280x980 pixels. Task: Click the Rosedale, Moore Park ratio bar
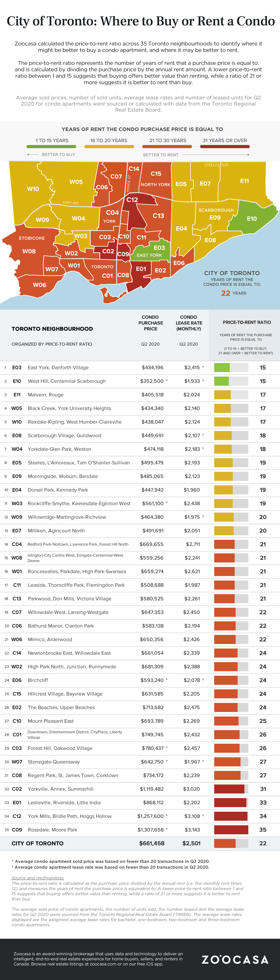click(231, 830)
